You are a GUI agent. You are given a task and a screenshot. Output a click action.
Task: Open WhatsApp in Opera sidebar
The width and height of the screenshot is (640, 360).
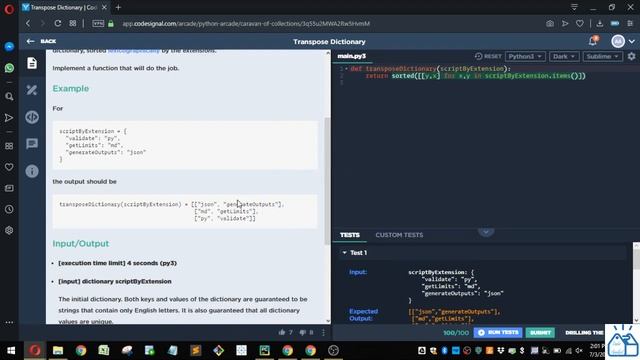tap(9, 68)
